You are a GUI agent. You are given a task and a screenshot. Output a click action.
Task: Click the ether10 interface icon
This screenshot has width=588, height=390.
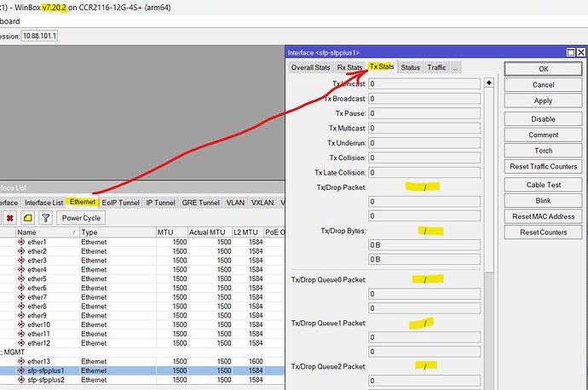pos(21,324)
